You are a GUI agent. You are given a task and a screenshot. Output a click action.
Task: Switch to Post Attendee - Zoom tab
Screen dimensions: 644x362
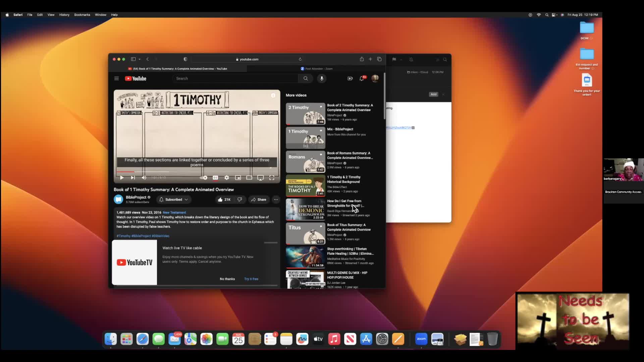pos(316,69)
